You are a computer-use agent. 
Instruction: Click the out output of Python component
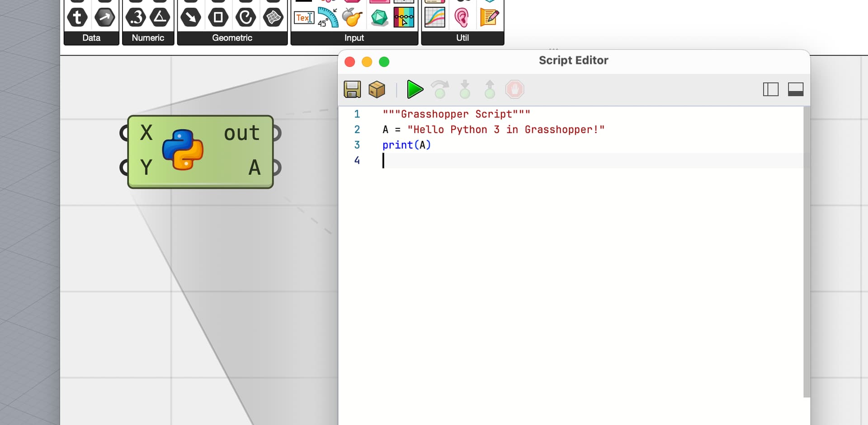pyautogui.click(x=242, y=133)
